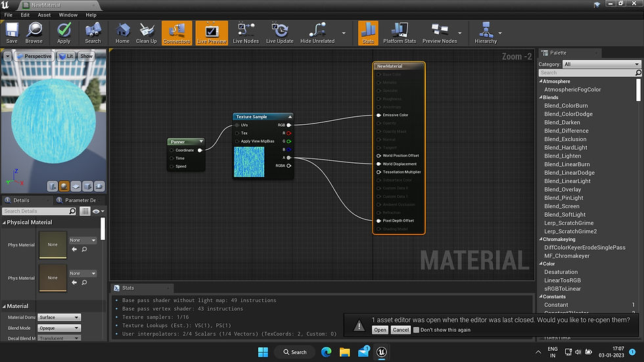This screenshot has height=362, width=644.
Task: Open File menu
Action: 8,14
